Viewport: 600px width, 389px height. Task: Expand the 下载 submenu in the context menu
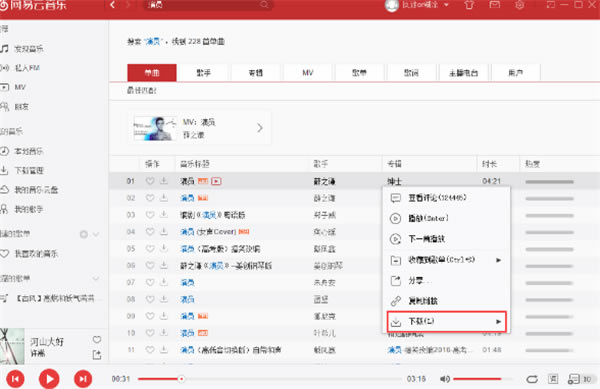click(x=447, y=321)
